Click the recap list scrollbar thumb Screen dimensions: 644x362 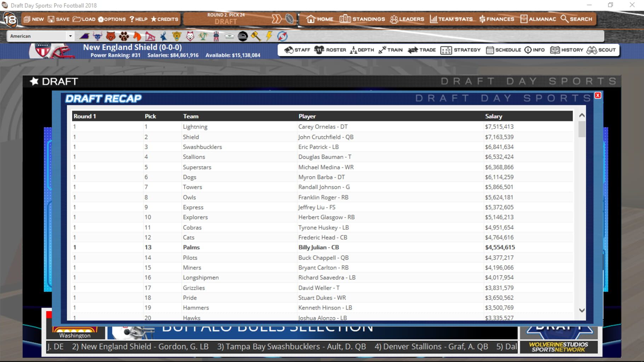(x=582, y=129)
